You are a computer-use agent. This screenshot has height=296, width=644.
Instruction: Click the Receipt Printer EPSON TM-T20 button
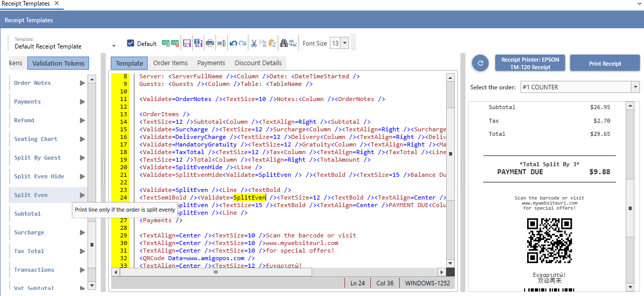530,63
